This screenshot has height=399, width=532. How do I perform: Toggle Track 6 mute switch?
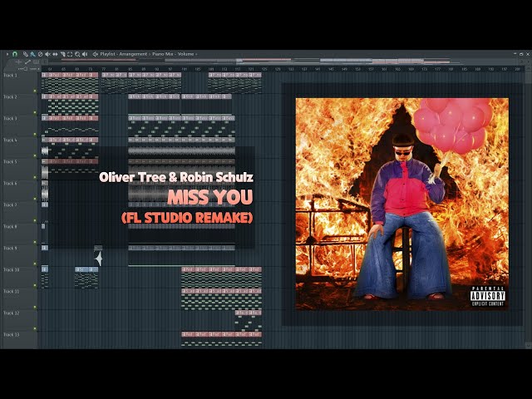pyautogui.click(x=35, y=199)
